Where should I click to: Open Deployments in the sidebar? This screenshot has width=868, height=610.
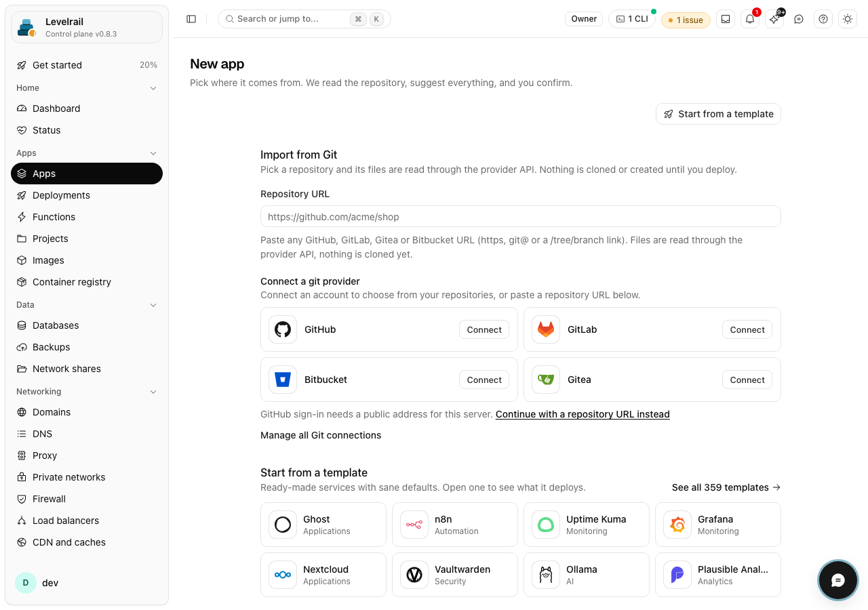[x=87, y=195]
